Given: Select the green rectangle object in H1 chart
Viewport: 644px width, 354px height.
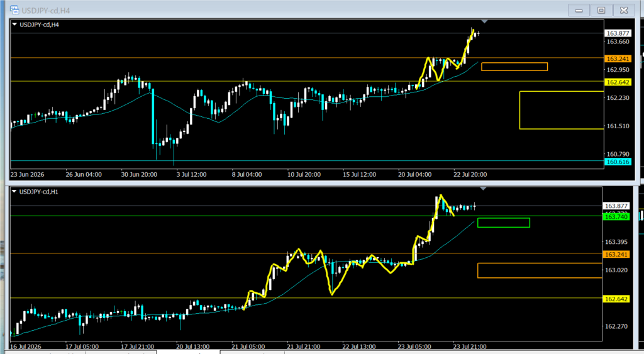Looking at the screenshot, I should (x=504, y=223).
